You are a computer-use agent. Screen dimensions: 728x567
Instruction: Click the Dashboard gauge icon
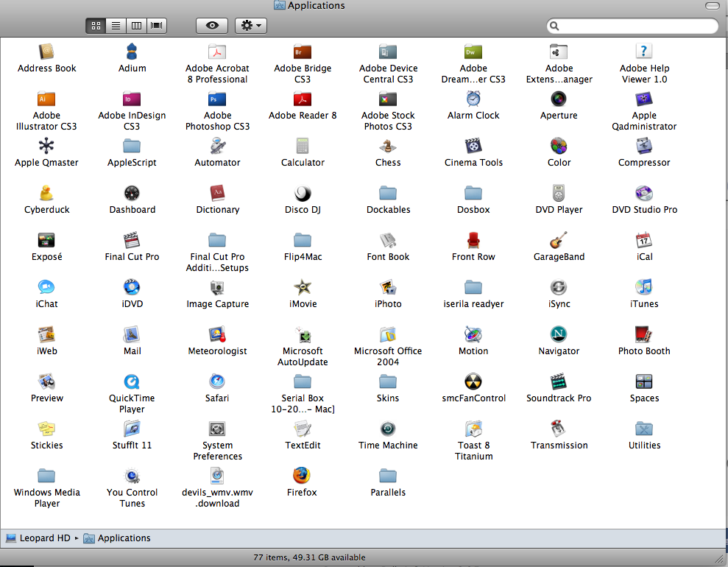coord(132,193)
